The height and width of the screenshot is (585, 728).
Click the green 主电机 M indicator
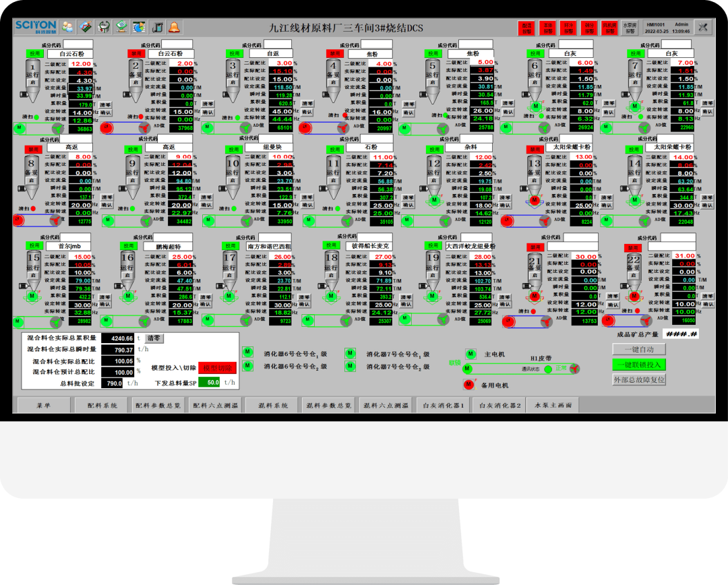[x=471, y=354]
